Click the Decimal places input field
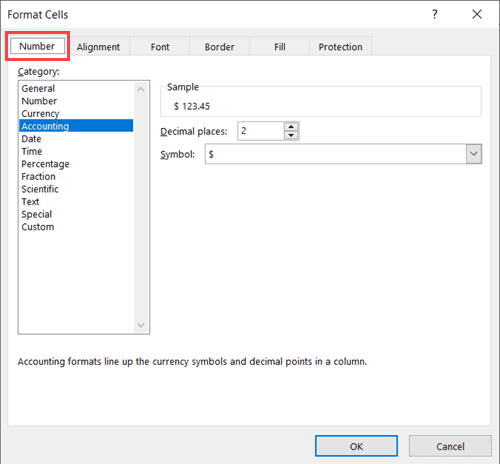The width and height of the screenshot is (500, 464). click(261, 131)
